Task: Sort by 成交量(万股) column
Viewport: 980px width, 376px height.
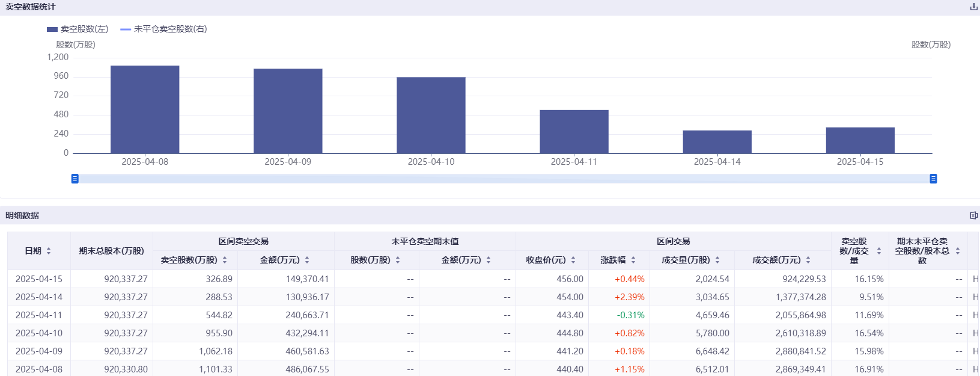Action: [717, 260]
